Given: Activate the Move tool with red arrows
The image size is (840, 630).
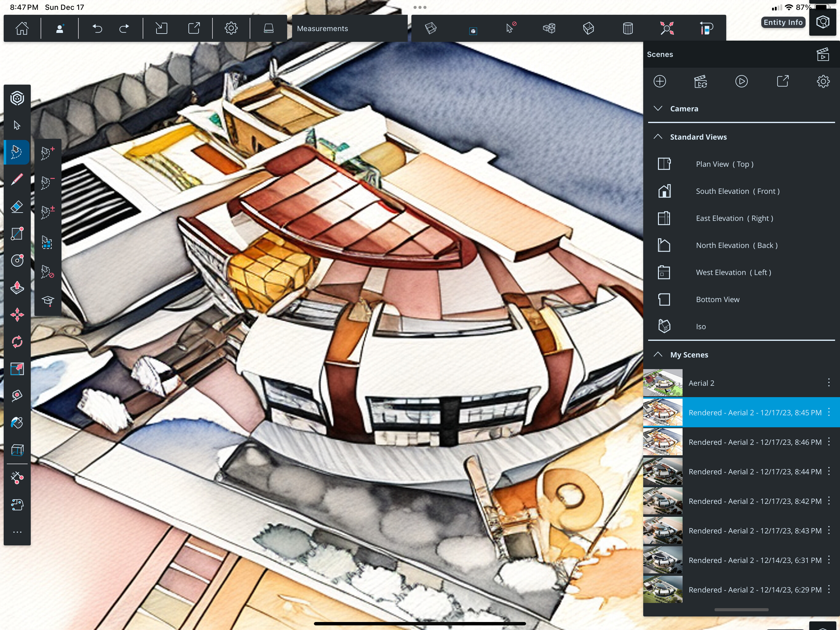Looking at the screenshot, I should [17, 315].
